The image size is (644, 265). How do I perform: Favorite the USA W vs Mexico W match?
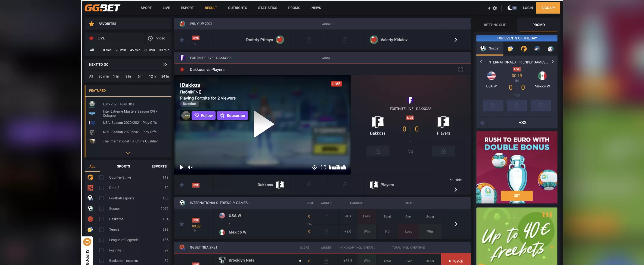[182, 224]
